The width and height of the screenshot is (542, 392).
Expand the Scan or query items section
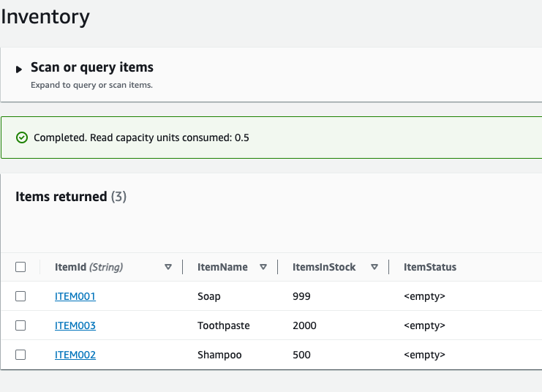(x=20, y=69)
